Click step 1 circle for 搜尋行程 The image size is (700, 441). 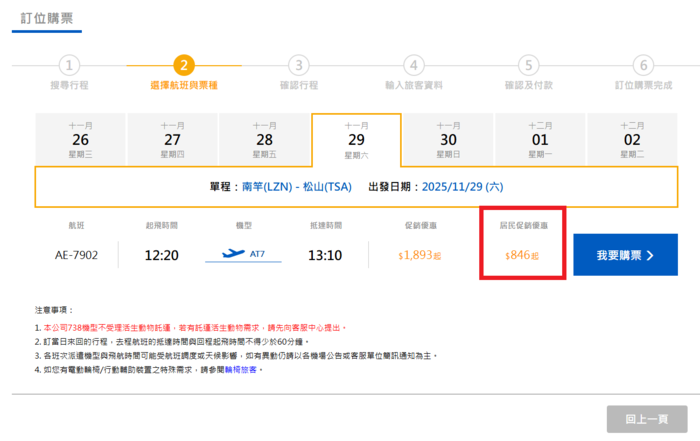tap(68, 66)
